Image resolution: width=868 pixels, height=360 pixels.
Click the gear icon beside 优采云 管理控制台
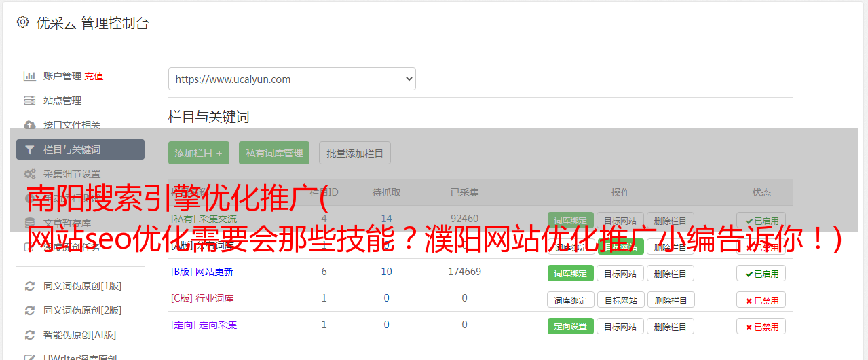tap(22, 22)
